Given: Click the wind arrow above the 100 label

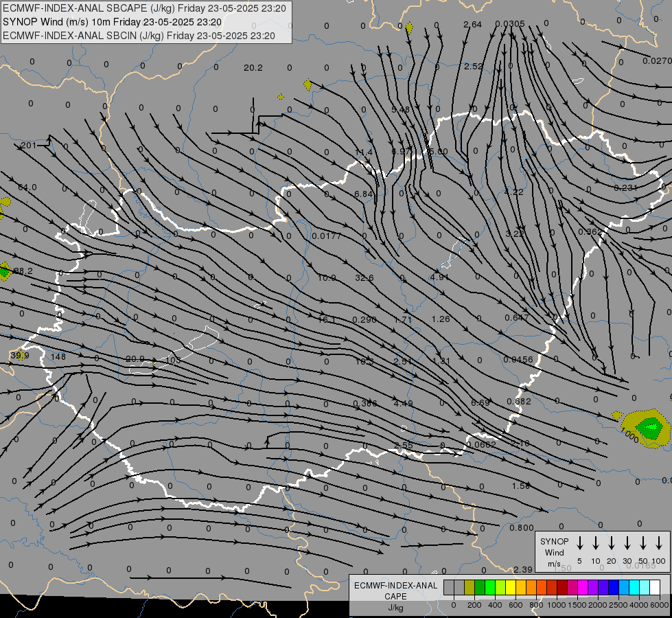Looking at the screenshot, I should pyautogui.click(x=659, y=542).
